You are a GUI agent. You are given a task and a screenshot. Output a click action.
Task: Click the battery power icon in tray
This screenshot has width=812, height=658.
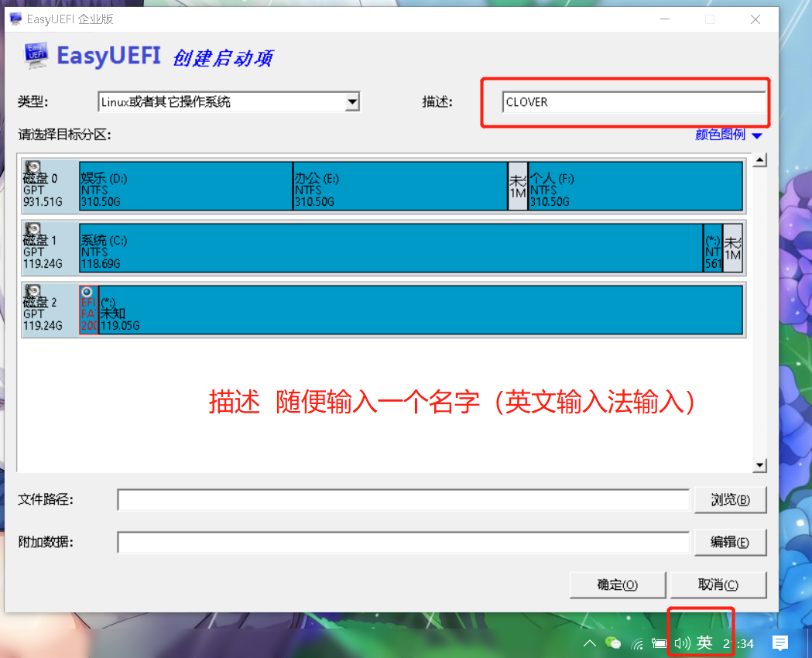pos(659,643)
